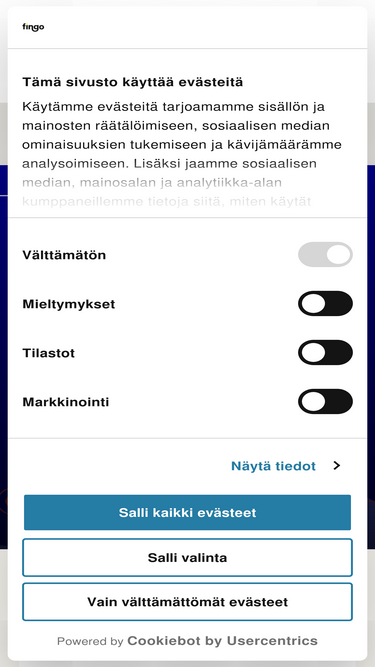The height and width of the screenshot is (667, 375).
Task: Open the Näytä tiedot details link
Action: (273, 466)
